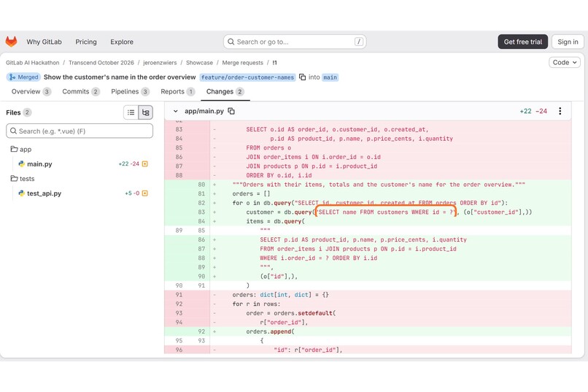Focus the file search field
The width and height of the screenshot is (588, 392).
point(80,131)
